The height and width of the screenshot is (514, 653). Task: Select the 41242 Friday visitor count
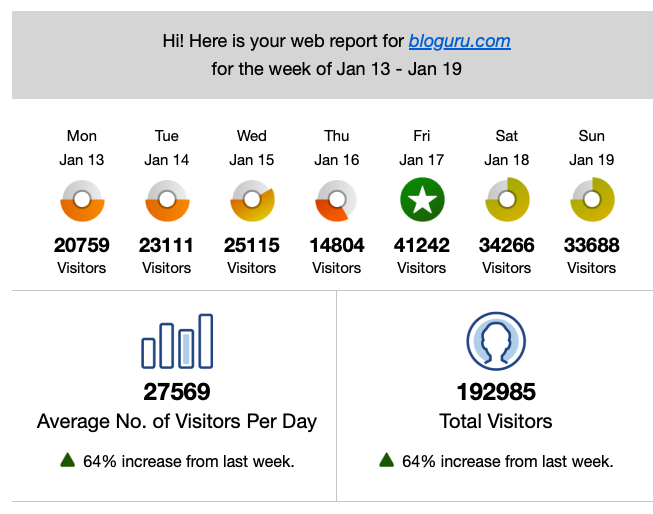422,245
